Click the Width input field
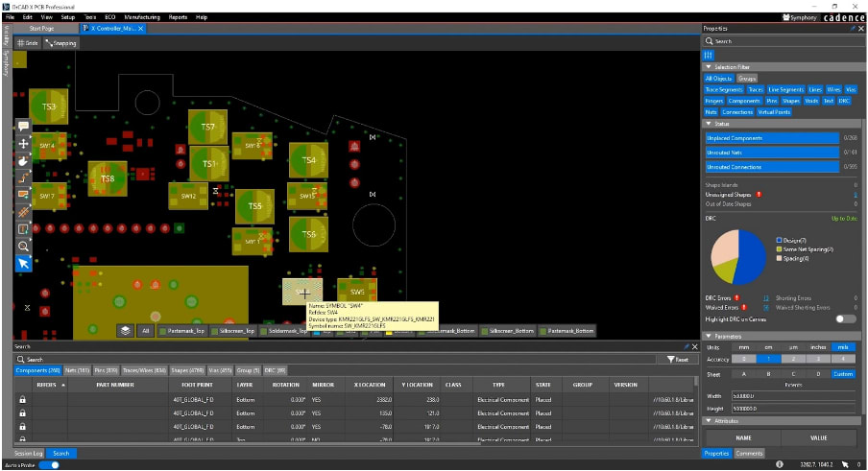 pyautogui.click(x=793, y=396)
